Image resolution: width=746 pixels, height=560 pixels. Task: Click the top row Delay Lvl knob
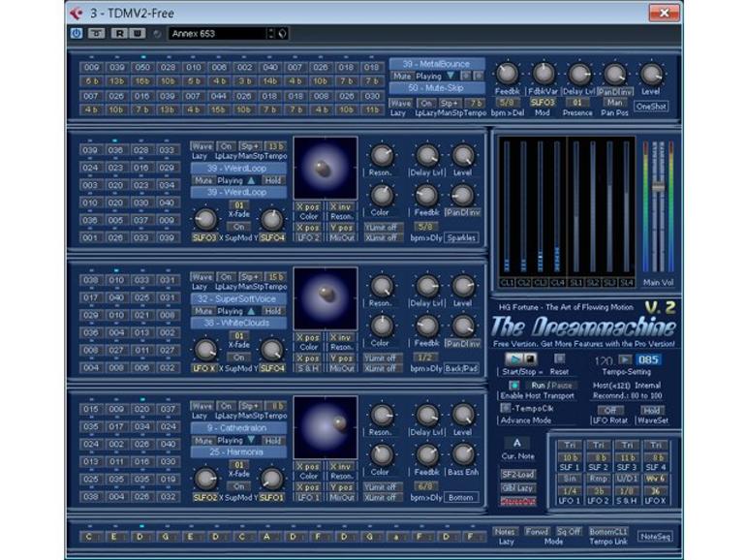pos(579,74)
